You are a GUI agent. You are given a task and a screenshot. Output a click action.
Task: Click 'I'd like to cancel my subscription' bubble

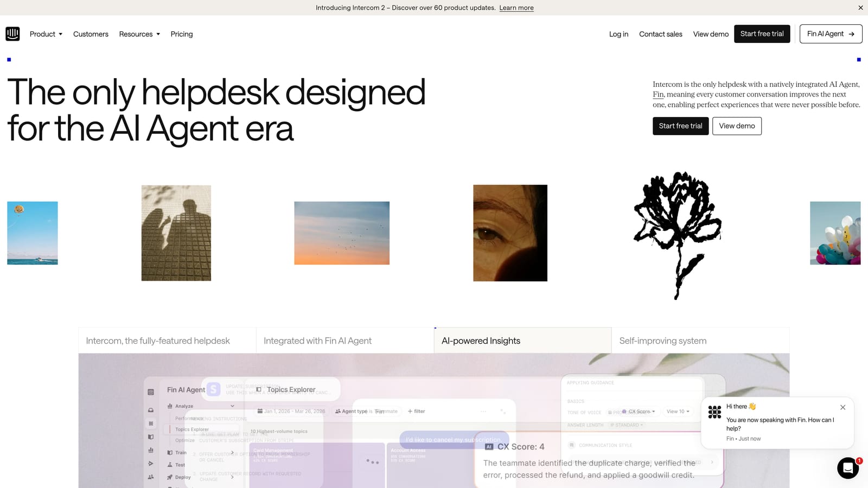click(x=454, y=440)
